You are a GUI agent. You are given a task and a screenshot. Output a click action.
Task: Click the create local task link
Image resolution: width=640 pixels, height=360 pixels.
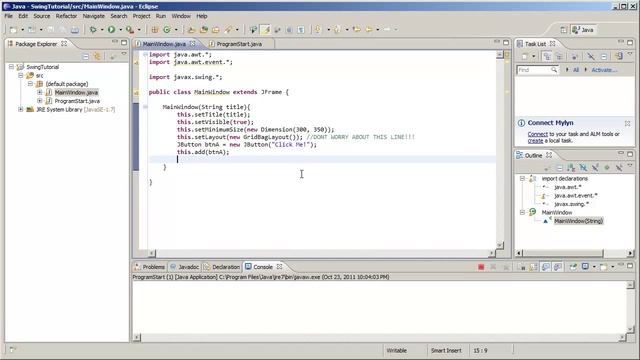[535, 141]
